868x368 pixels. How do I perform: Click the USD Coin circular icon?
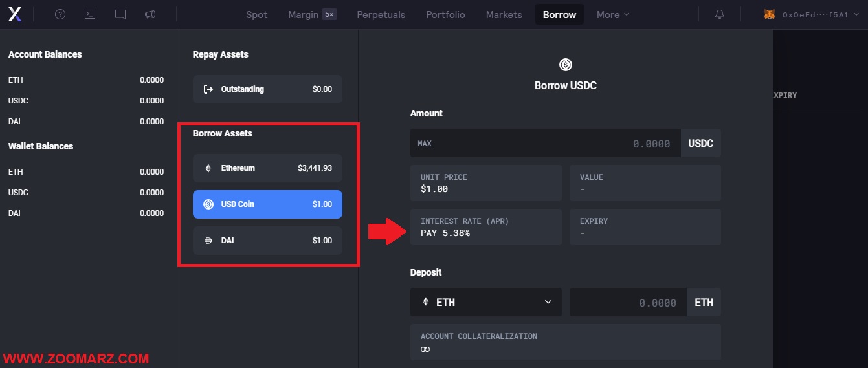click(208, 204)
